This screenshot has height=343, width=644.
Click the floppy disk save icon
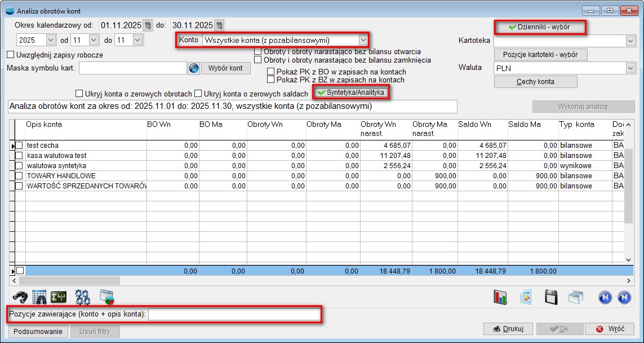pyautogui.click(x=551, y=297)
